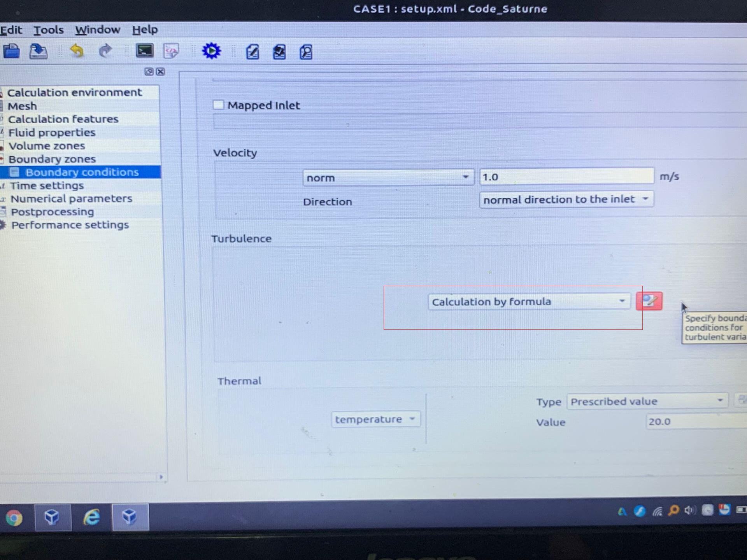Click the yellow undo arrow
Viewport: 747px width, 560px height.
click(77, 51)
